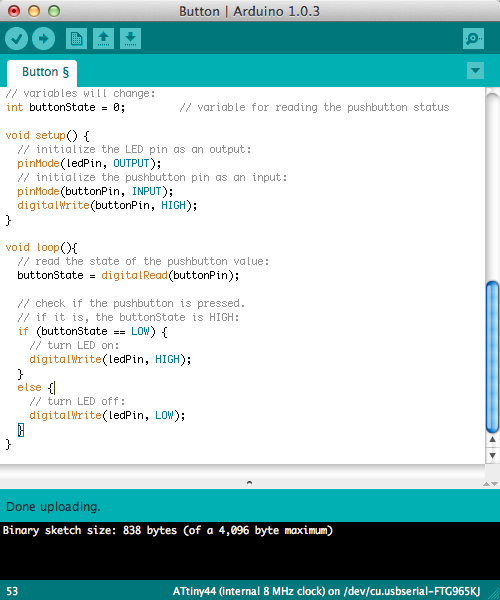Click the yellow minimize window button

[x=34, y=11]
